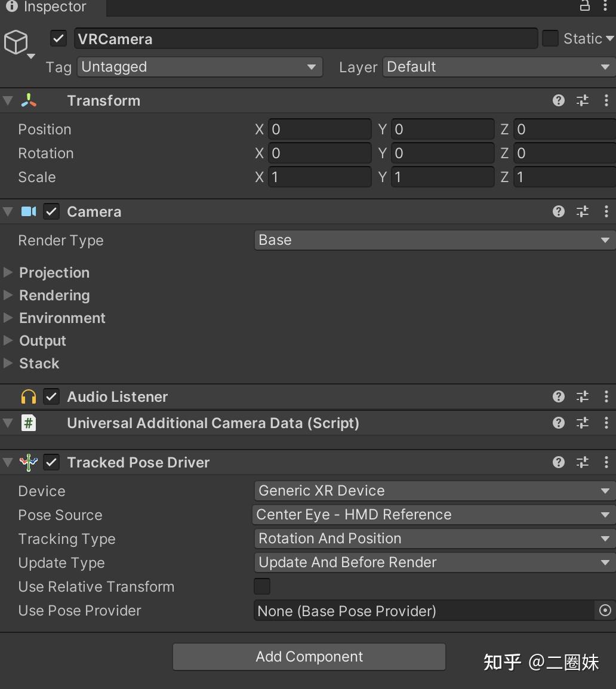Click the 3D object icon beside VRCamera
The width and height of the screenshot is (616, 689).
click(17, 42)
